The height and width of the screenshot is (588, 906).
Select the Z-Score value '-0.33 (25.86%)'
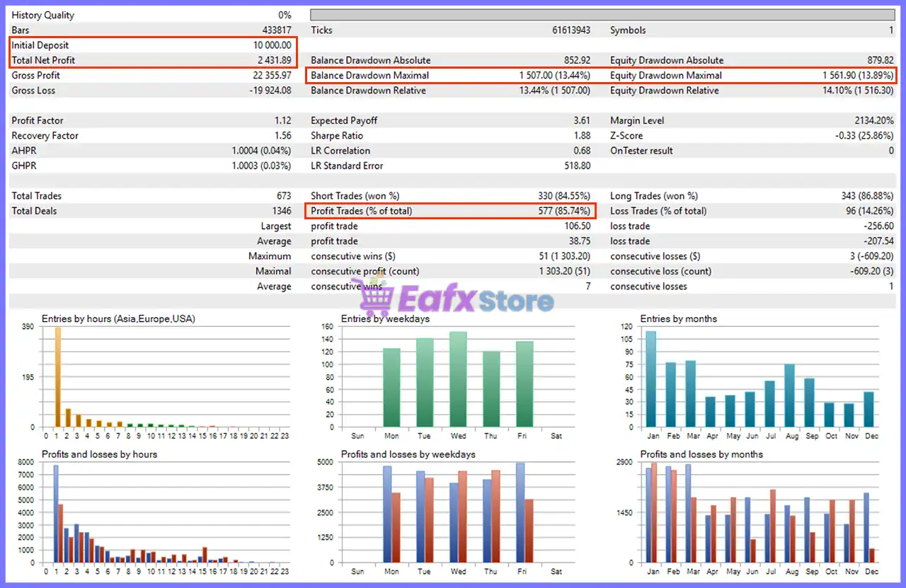(x=864, y=136)
